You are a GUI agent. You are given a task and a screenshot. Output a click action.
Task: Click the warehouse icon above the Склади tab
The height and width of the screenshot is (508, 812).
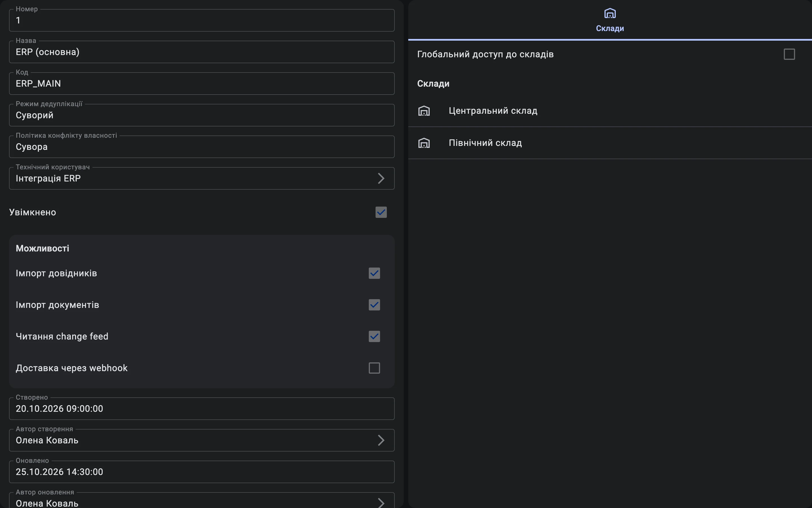(610, 14)
